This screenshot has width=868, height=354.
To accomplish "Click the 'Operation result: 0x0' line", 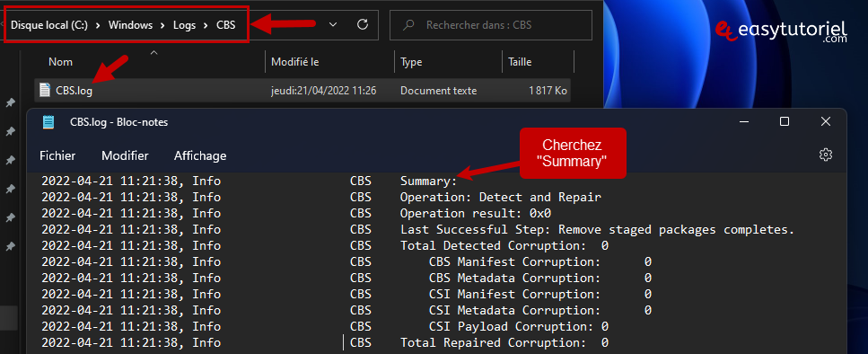I will [x=476, y=213].
